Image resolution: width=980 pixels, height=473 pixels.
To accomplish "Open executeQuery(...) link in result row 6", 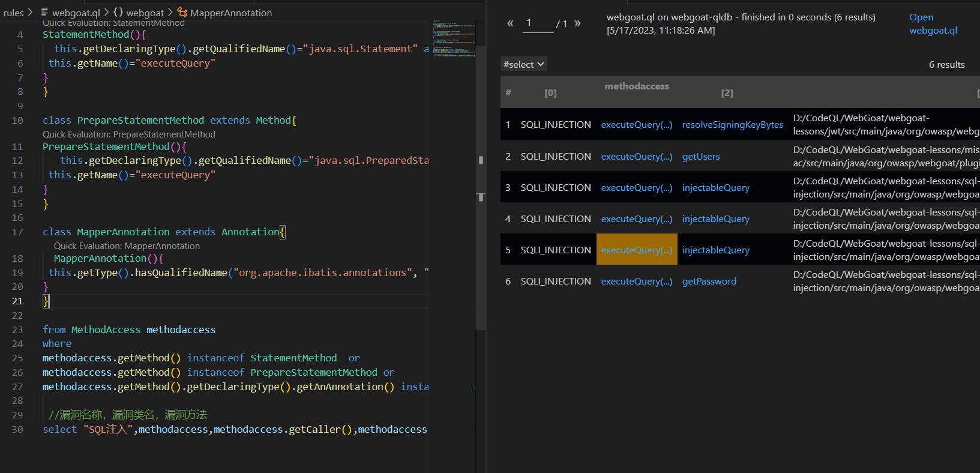I will 637,282.
